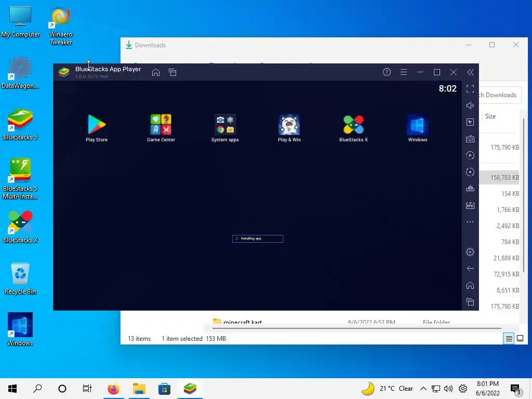Show more sidebar tools (three dots)
Screen dimensions: 532x399
pyautogui.click(x=470, y=222)
